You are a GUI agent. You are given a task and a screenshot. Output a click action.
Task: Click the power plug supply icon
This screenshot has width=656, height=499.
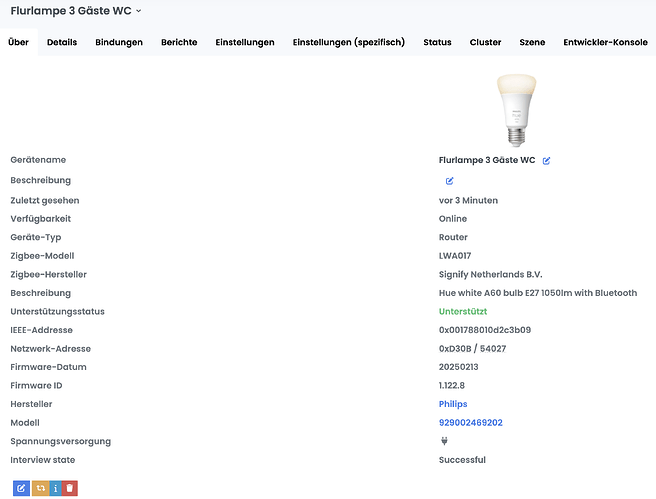(x=444, y=441)
